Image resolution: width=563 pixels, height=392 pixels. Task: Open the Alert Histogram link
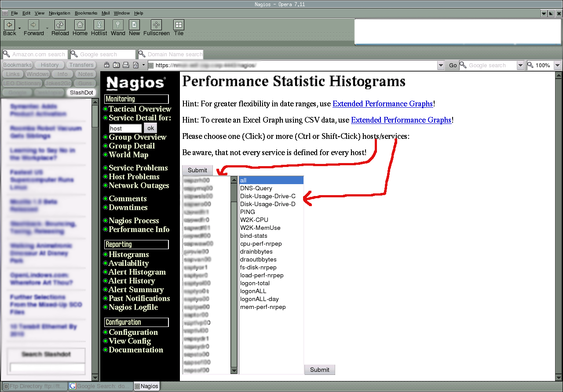137,272
